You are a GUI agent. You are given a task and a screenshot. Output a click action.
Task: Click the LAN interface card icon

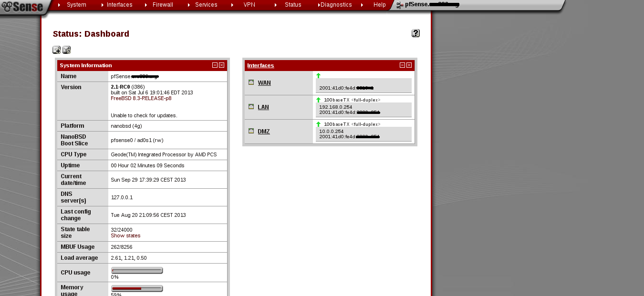[x=251, y=107]
